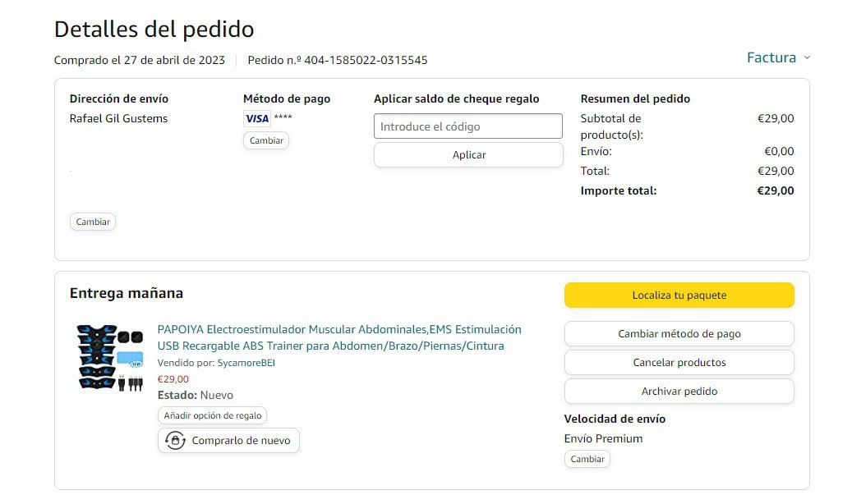Change shipping speed under Envío Premium
This screenshot has width=852, height=504.
(x=587, y=459)
